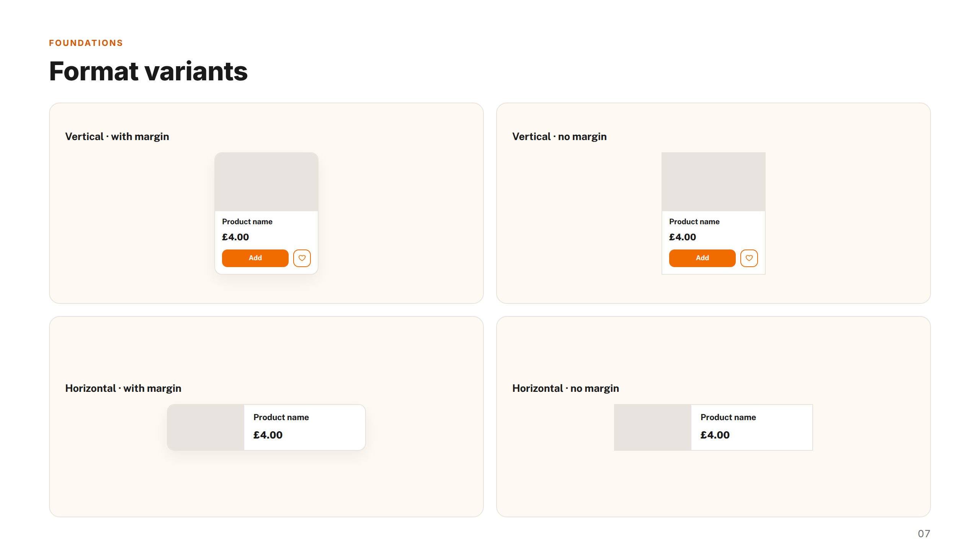This screenshot has width=980, height=551.
Task: Click the heart icon in vertical no-margin card
Action: 749,258
